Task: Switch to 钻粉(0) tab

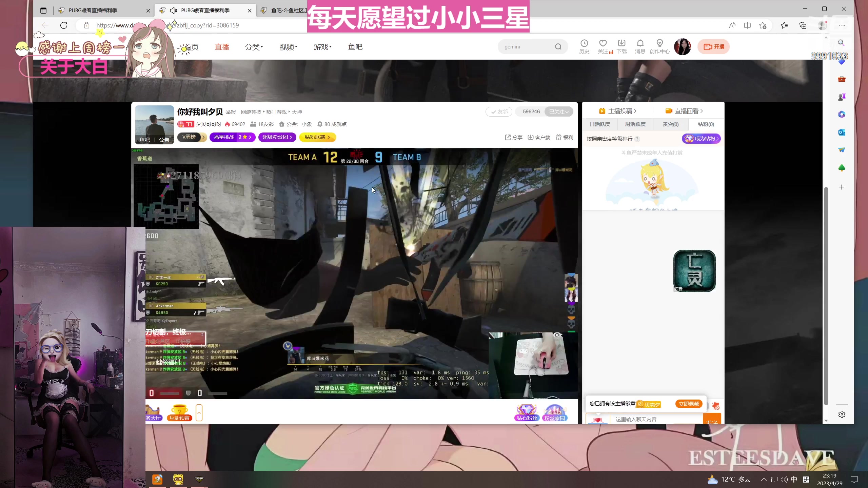Action: click(706, 124)
